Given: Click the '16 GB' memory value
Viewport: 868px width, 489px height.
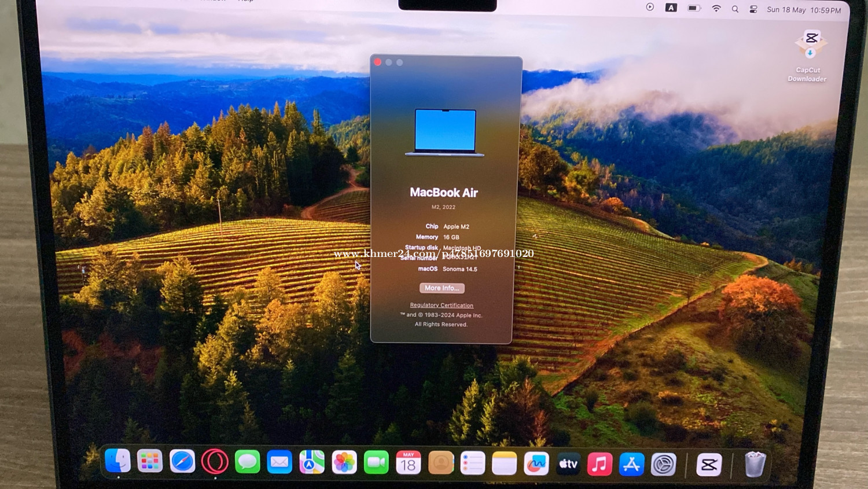Looking at the screenshot, I should (451, 237).
